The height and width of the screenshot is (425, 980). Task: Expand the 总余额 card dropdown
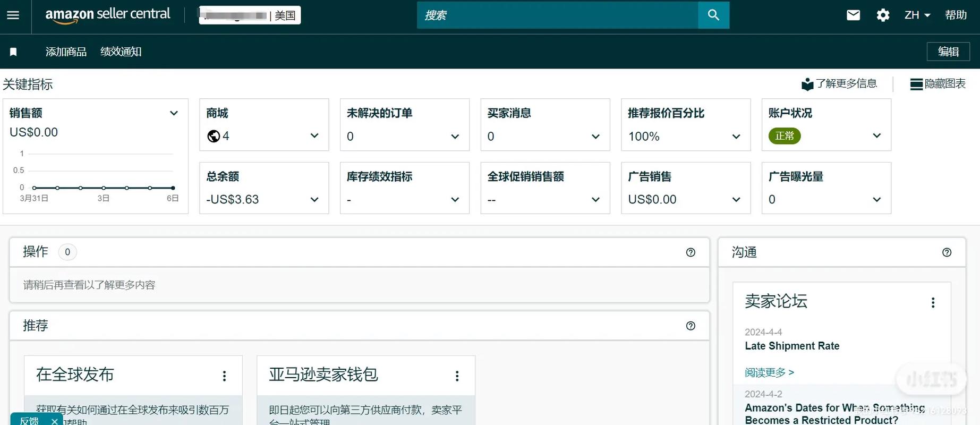(314, 200)
